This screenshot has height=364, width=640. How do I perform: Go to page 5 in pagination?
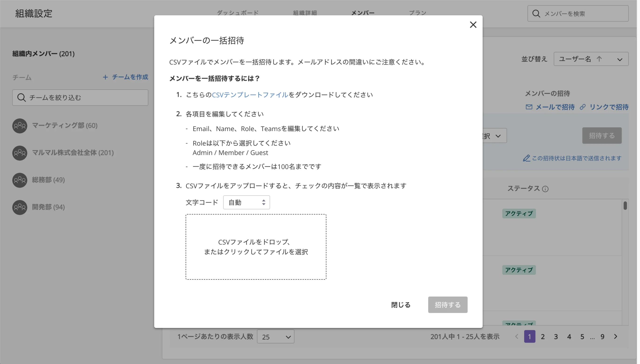click(x=582, y=337)
